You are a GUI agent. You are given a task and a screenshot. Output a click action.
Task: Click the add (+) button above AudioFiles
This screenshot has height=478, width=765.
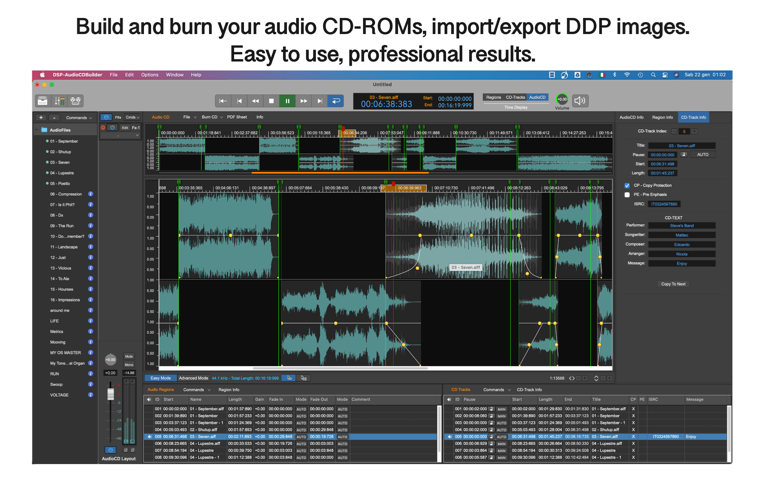click(41, 117)
